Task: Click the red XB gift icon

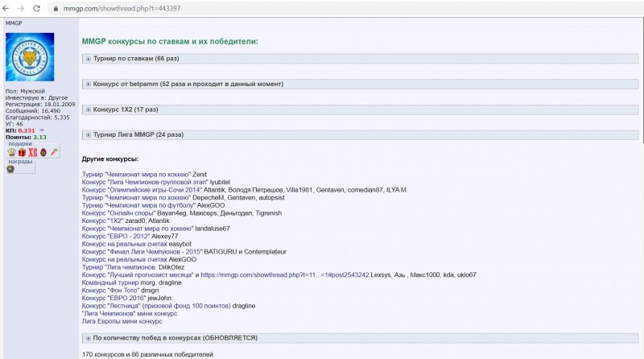Action: (x=32, y=152)
